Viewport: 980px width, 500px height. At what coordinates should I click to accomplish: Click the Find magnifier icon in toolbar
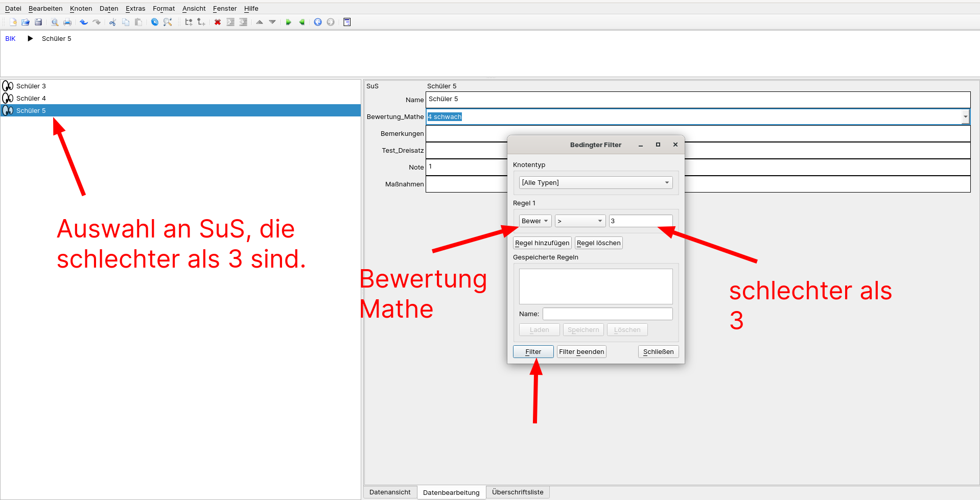click(168, 22)
